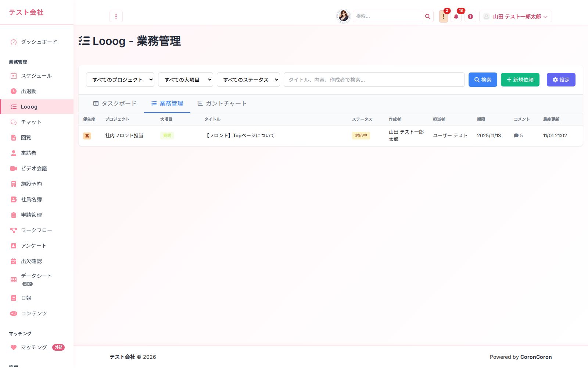
Task: Open Looog in the sidebar menu
Action: point(37,107)
